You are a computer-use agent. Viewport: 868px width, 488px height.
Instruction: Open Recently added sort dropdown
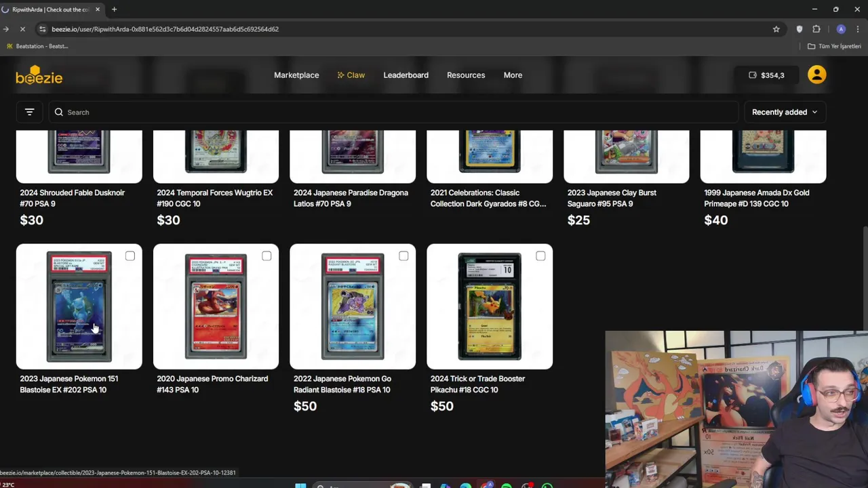(x=785, y=112)
